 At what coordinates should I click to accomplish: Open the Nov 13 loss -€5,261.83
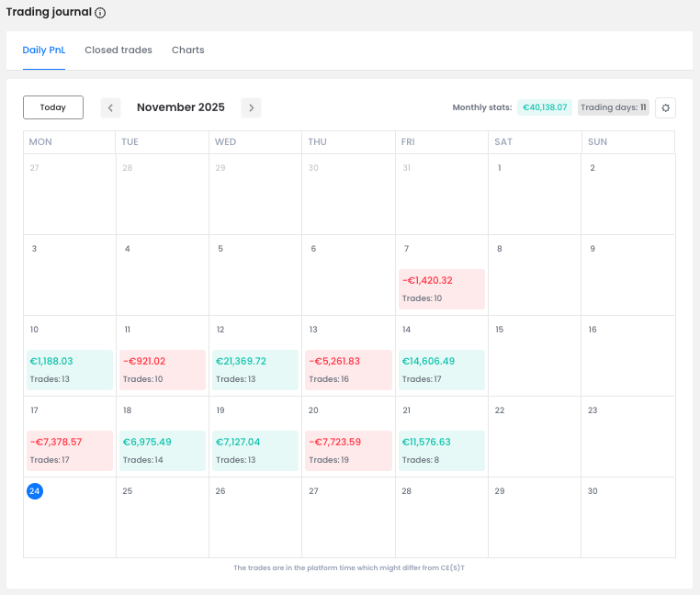348,370
